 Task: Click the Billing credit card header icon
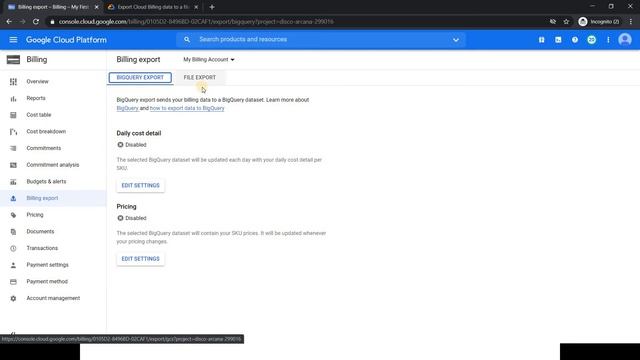click(x=13, y=60)
